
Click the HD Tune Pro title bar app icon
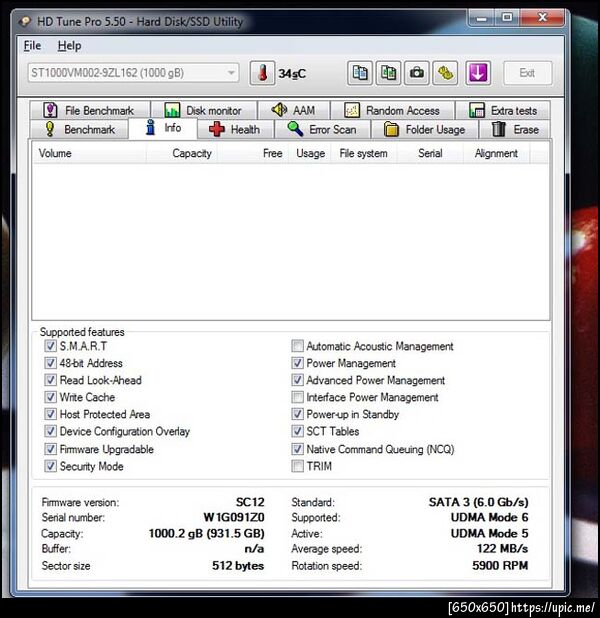24,21
